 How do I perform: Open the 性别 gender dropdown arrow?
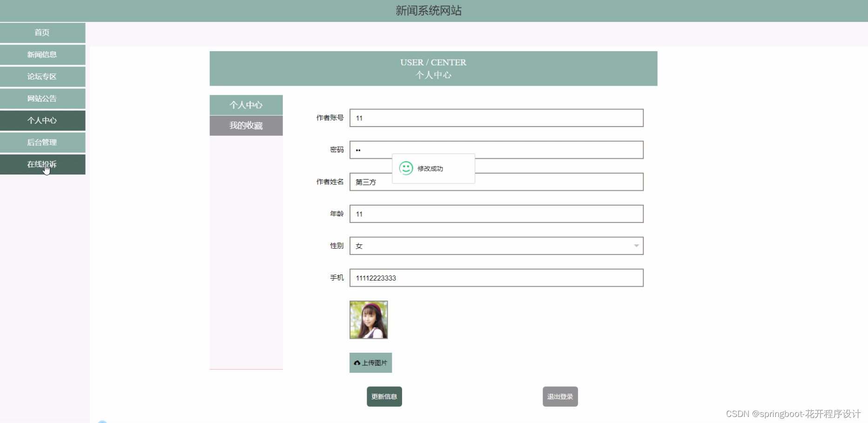tap(636, 246)
